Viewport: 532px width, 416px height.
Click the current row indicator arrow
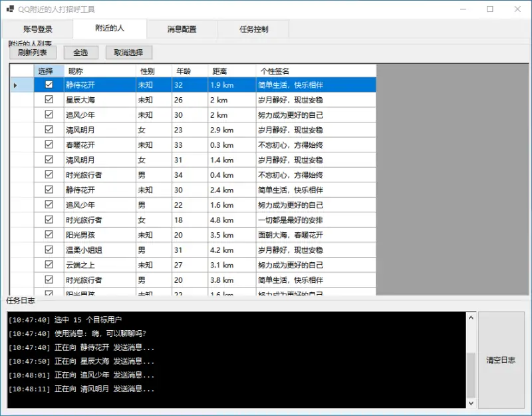[x=15, y=85]
